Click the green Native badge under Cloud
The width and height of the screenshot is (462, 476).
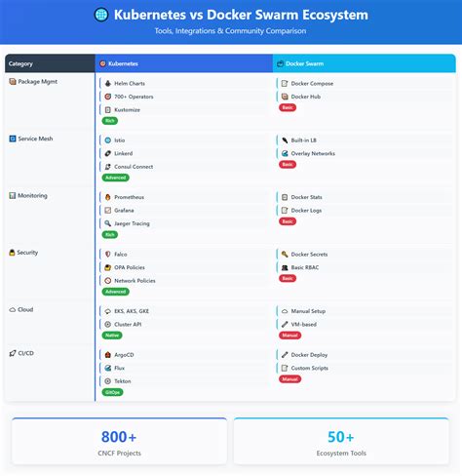click(x=112, y=336)
